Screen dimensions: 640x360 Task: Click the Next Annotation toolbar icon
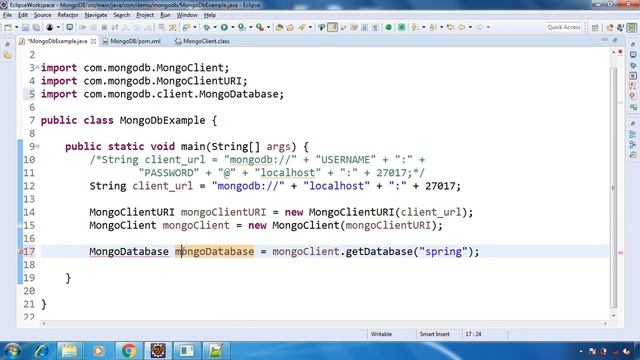(x=415, y=27)
